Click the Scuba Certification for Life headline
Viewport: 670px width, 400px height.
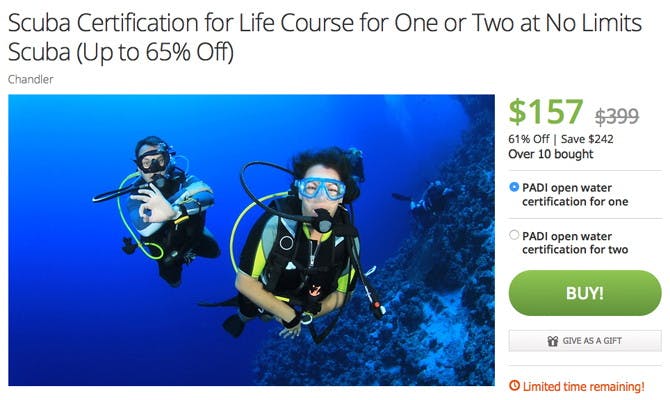point(325,37)
